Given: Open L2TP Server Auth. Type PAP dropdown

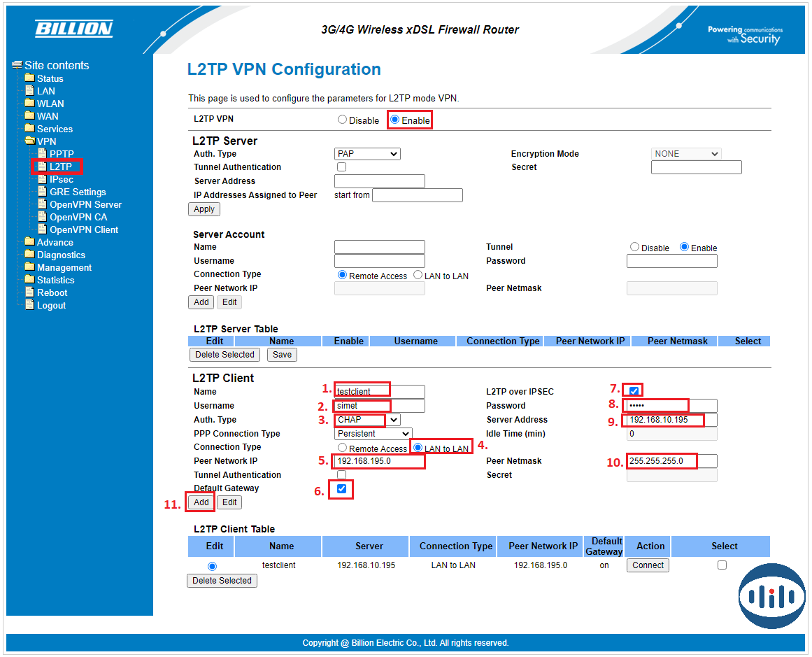Looking at the screenshot, I should pyautogui.click(x=367, y=154).
